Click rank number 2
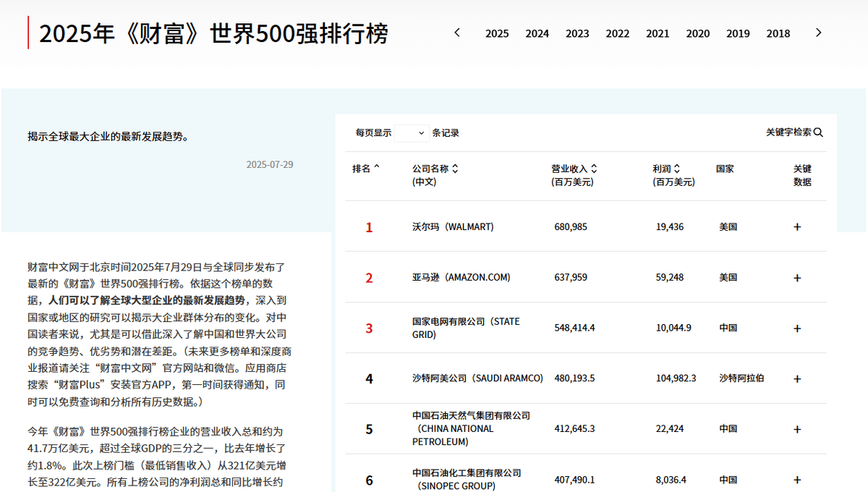The width and height of the screenshot is (868, 492). click(369, 278)
